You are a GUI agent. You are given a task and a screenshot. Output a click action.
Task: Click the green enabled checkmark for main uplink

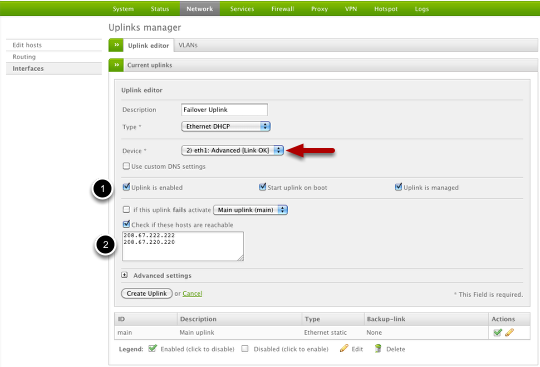(x=497, y=332)
